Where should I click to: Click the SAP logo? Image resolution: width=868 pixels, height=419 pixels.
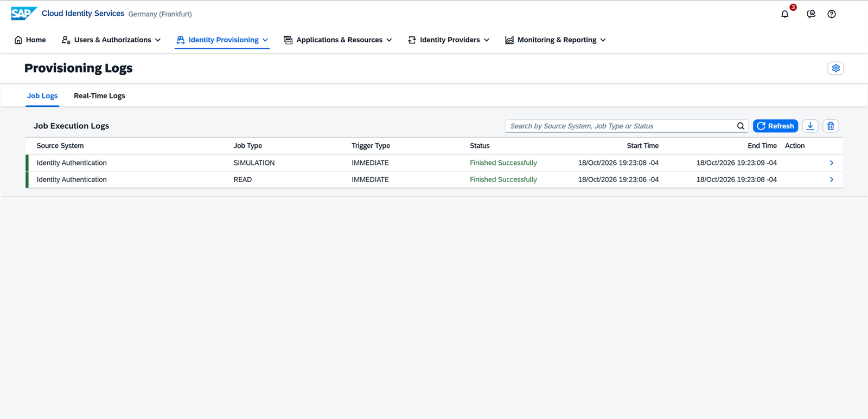pos(24,14)
